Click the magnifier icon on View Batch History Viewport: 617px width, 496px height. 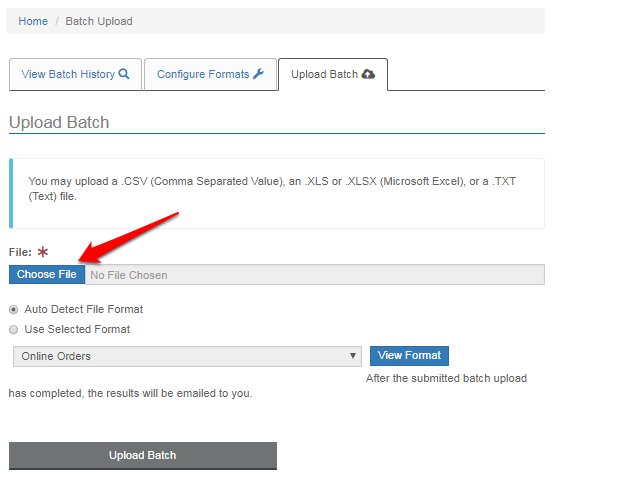click(x=124, y=74)
